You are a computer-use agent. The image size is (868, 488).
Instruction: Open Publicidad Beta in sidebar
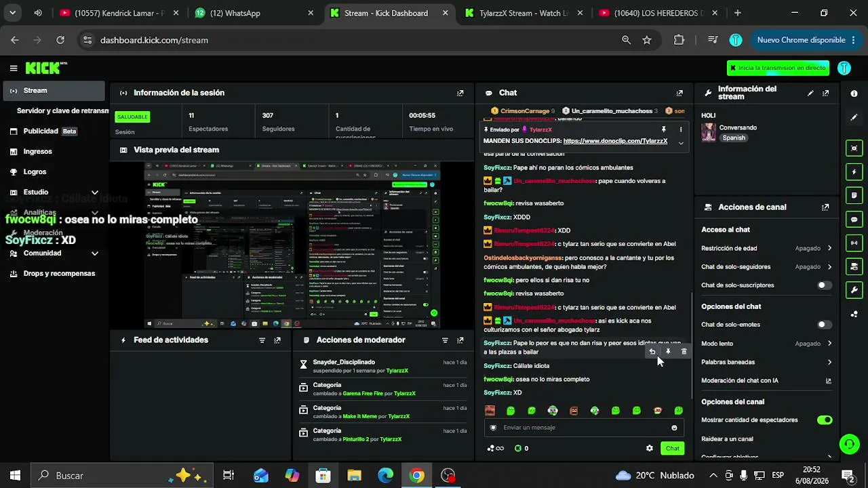(x=54, y=131)
